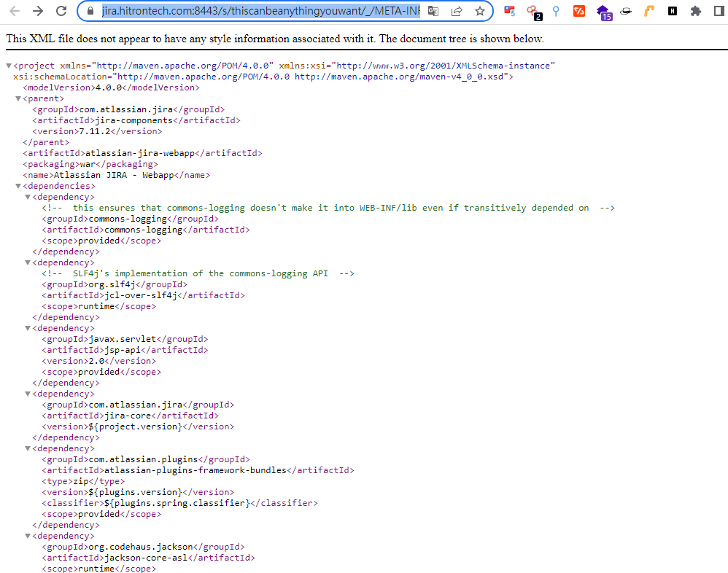Click the comment about commons-logging WEB-INF/lib

click(328, 208)
